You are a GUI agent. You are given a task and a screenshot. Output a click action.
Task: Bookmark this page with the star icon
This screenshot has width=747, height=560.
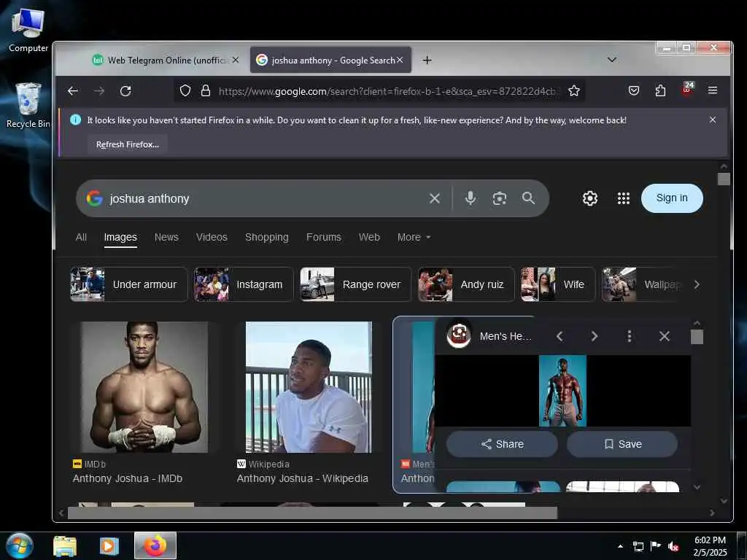pyautogui.click(x=574, y=90)
